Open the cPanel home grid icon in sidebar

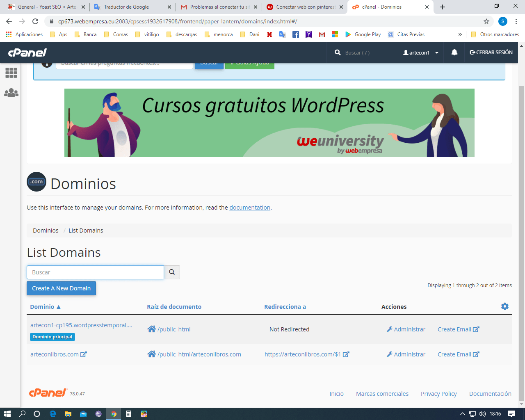pos(11,73)
